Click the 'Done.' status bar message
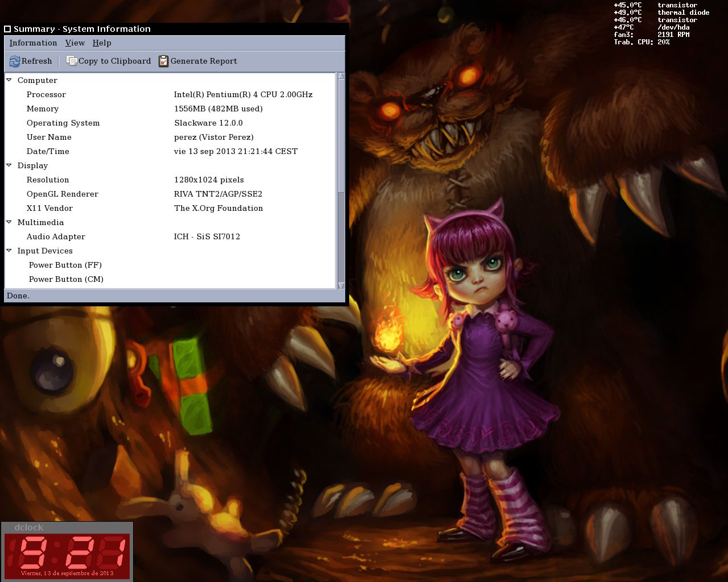This screenshot has width=728, height=582. 18,296
